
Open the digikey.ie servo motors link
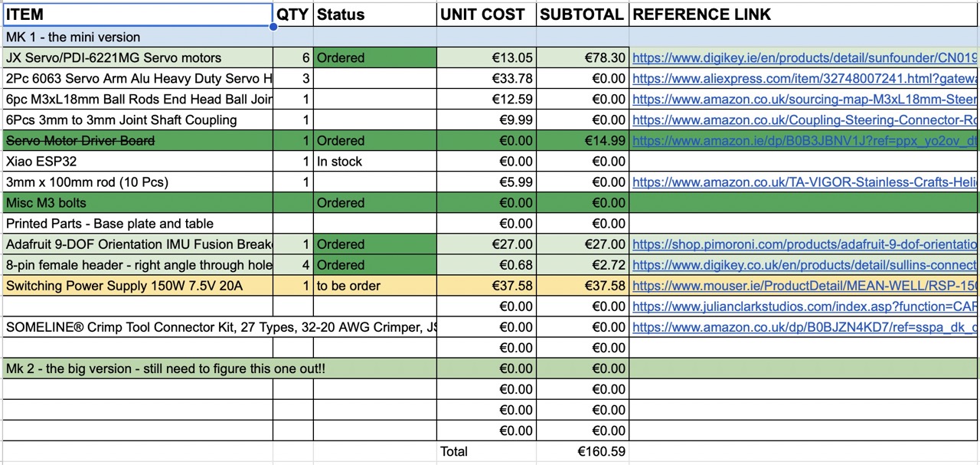click(805, 57)
